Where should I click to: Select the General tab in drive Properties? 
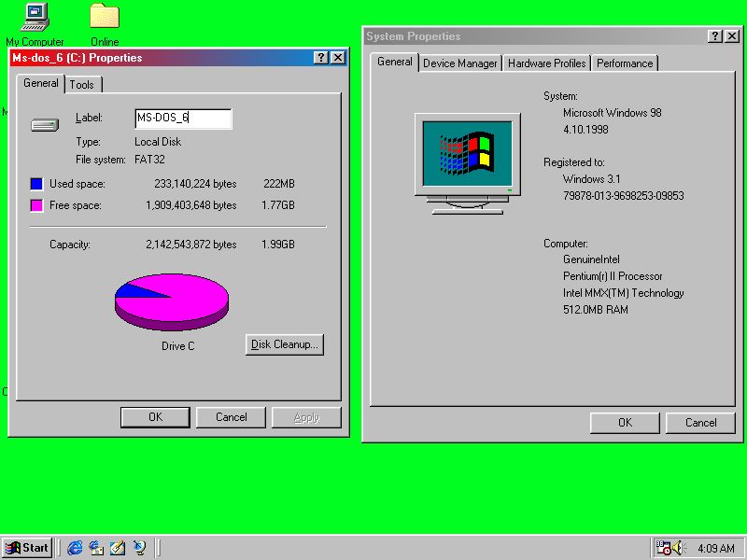(x=40, y=83)
